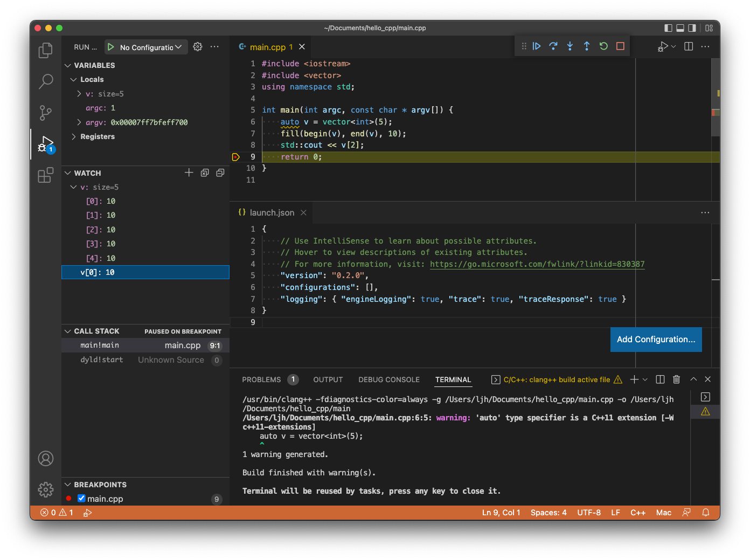Open Source Control from the activity bar
This screenshot has width=750, height=560.
pos(45,113)
